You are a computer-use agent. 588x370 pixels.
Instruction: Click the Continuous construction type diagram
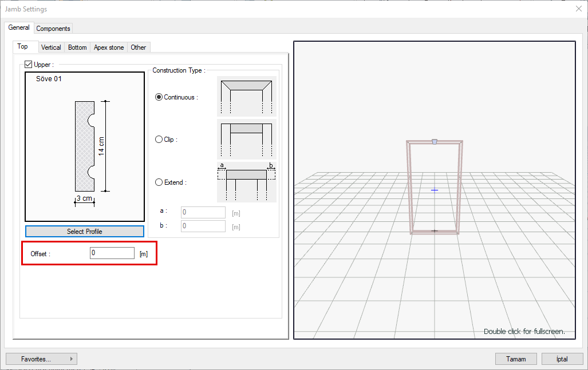[246, 97]
